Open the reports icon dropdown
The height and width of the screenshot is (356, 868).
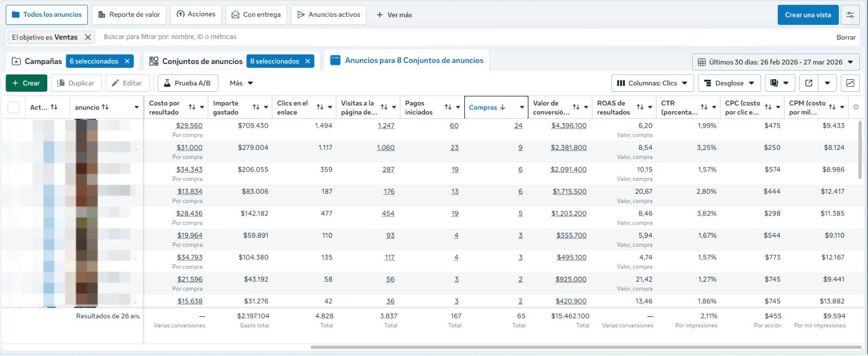click(x=780, y=83)
